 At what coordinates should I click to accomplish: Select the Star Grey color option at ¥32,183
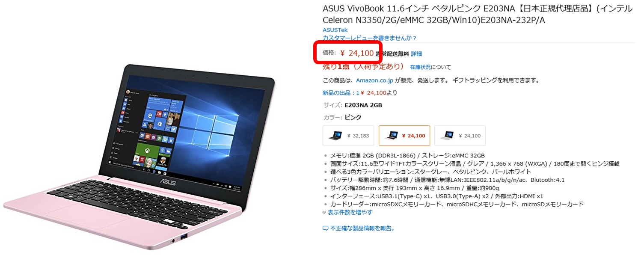(x=348, y=136)
